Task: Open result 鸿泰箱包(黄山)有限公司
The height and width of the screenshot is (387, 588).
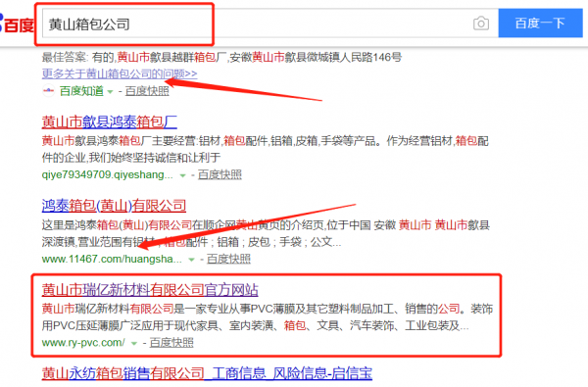Action: 114,206
